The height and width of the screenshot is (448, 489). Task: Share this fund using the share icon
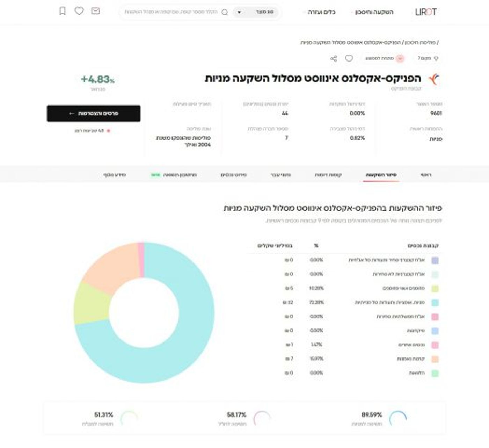click(334, 58)
